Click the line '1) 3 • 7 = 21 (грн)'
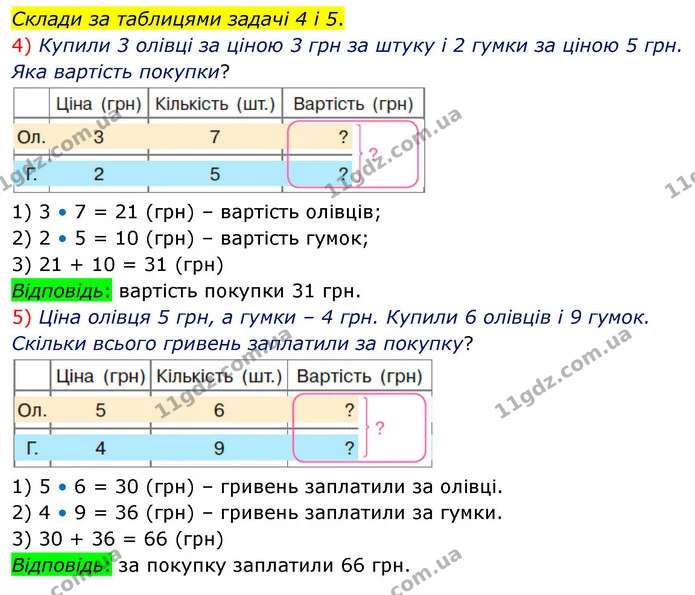Viewport: 695px width, 595px height. [103, 212]
